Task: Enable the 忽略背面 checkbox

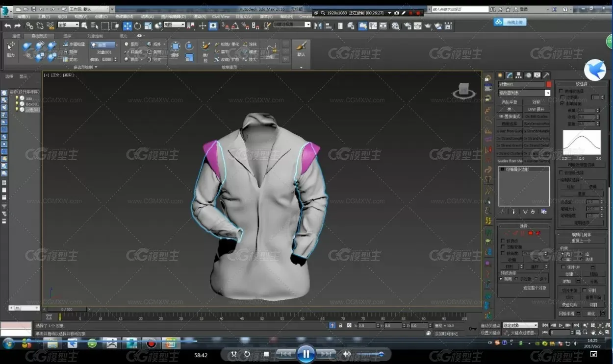Action: [502, 247]
